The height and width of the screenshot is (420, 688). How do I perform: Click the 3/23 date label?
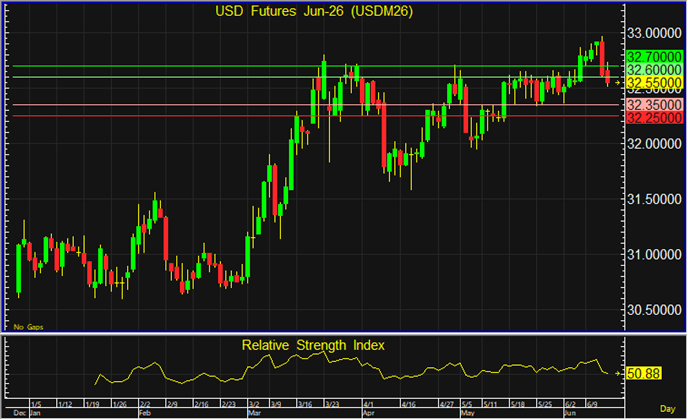tap(332, 404)
